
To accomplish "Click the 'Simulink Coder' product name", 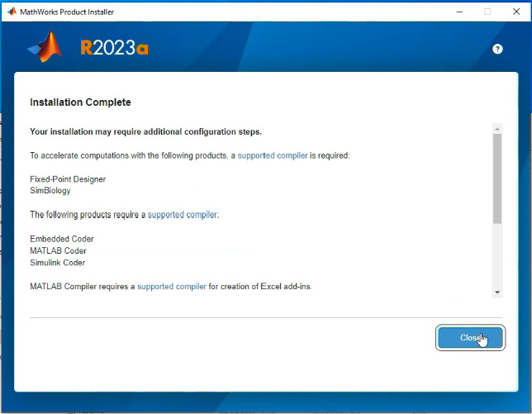I will pos(58,263).
